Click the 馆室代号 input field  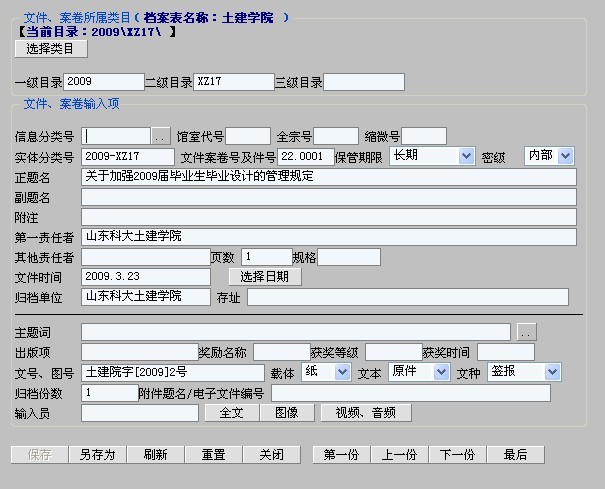point(248,136)
